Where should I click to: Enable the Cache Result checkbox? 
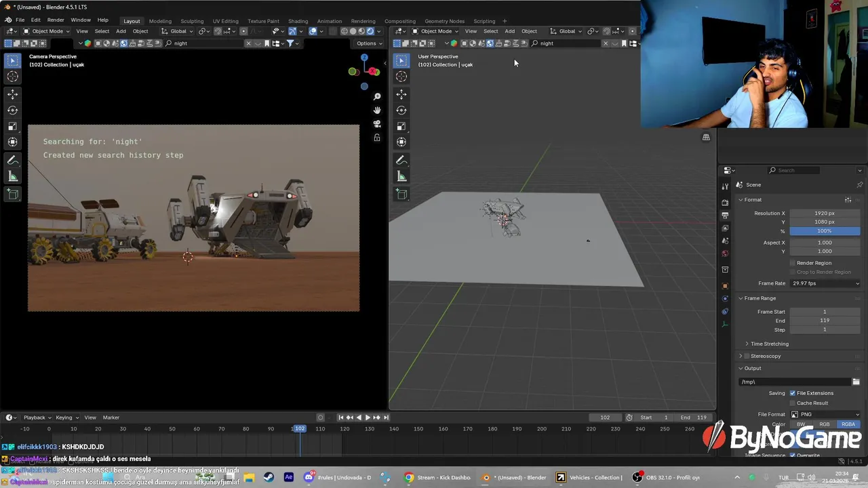pyautogui.click(x=793, y=403)
